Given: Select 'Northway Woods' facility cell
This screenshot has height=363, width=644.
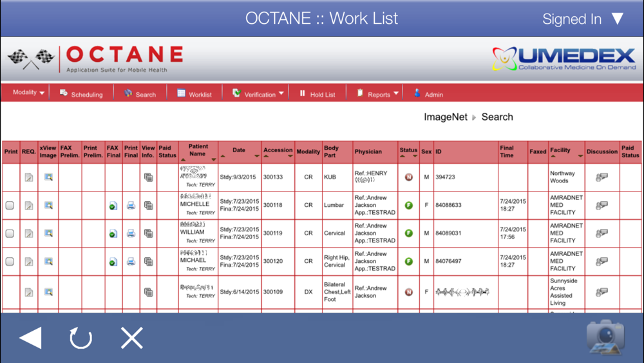Looking at the screenshot, I should [x=566, y=177].
